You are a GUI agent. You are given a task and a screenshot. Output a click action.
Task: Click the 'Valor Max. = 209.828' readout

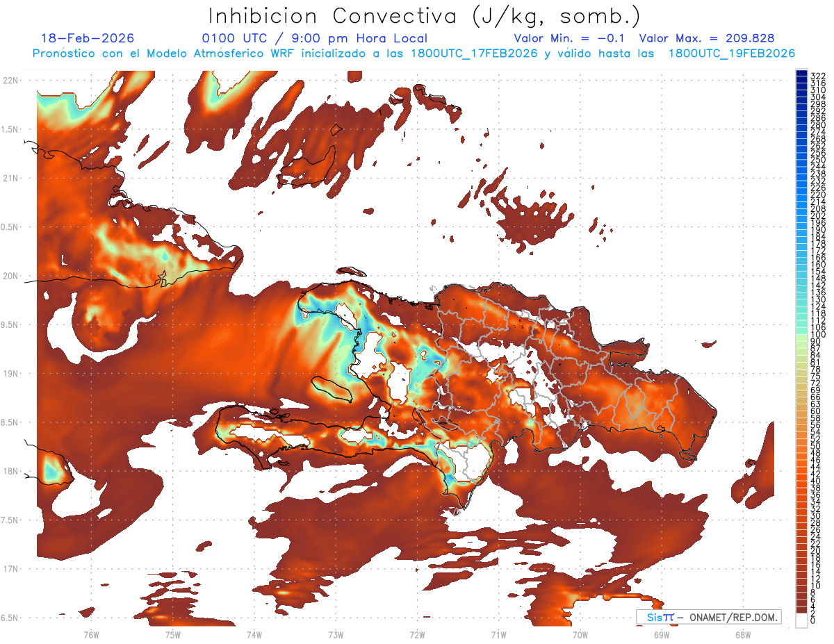coord(706,38)
